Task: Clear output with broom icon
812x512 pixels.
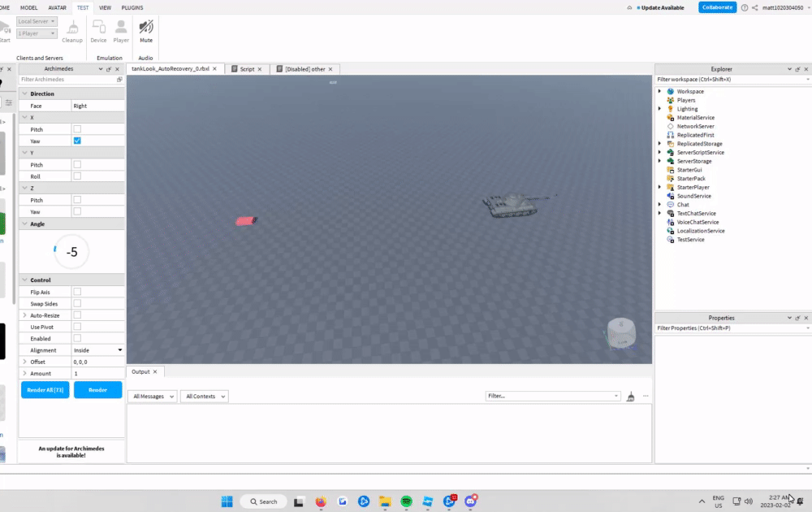Action: 630,397
